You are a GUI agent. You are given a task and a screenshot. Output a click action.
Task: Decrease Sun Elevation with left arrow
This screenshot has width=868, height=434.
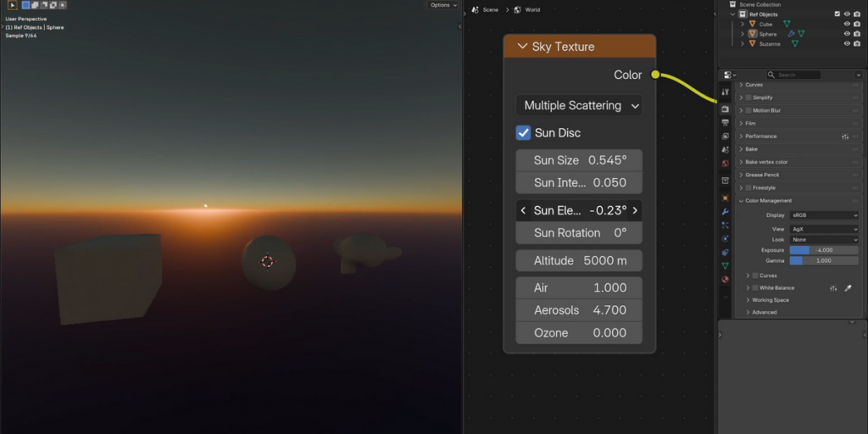[523, 210]
